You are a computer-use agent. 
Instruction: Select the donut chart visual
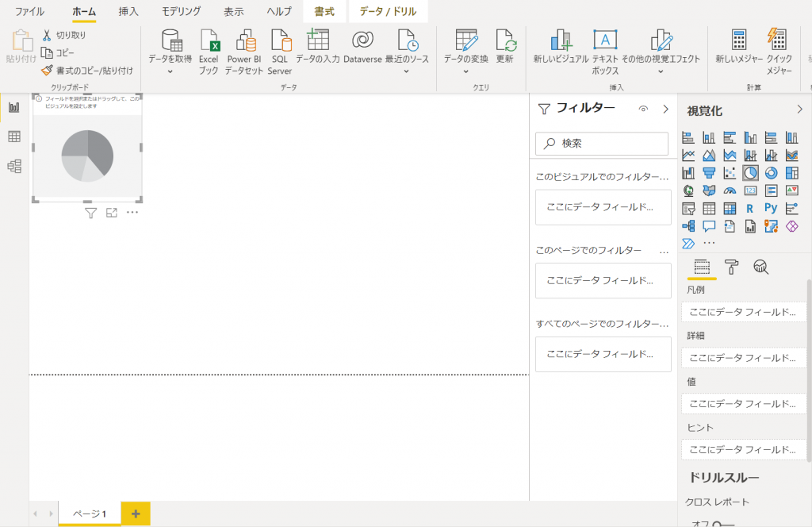771,172
